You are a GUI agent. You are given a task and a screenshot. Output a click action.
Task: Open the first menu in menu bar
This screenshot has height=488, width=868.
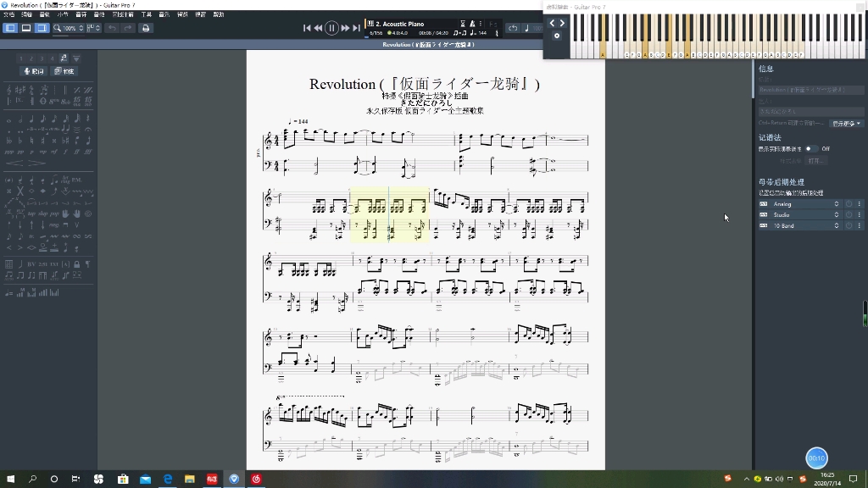pos(8,14)
